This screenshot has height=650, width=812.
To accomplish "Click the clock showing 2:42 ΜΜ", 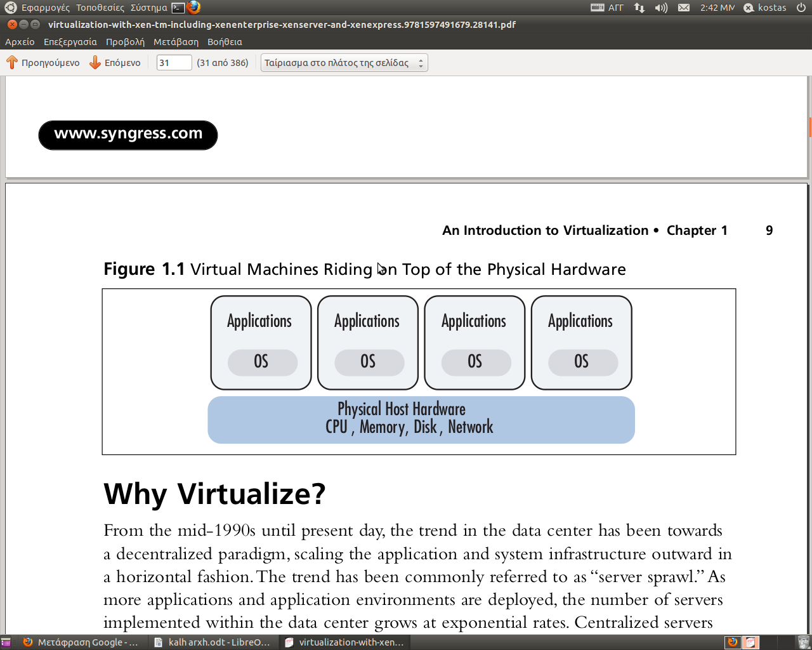I will click(717, 8).
